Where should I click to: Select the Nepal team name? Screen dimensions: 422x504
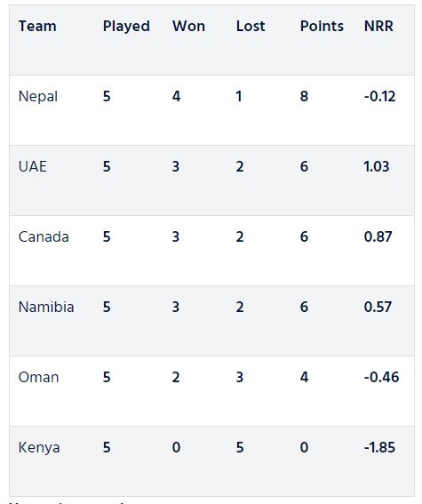[38, 97]
